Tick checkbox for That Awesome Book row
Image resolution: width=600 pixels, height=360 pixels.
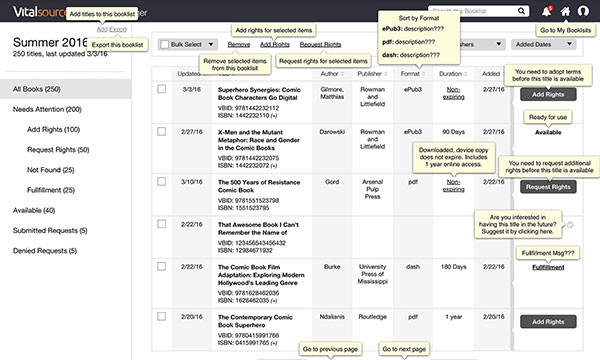161,224
